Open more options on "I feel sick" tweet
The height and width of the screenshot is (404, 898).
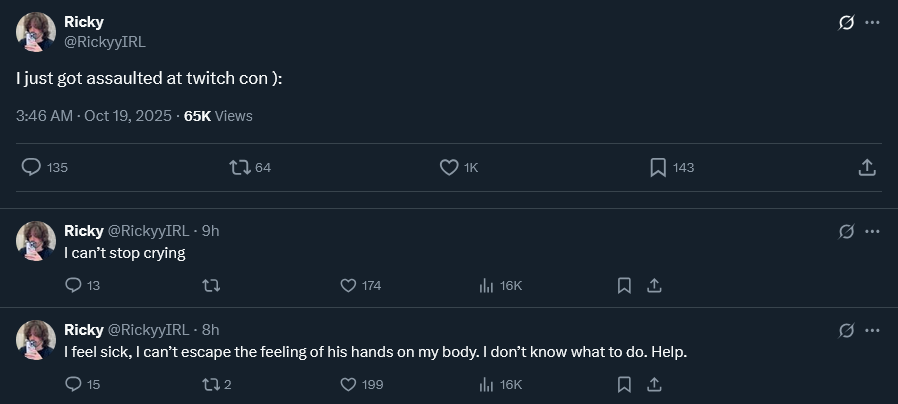pyautogui.click(x=872, y=330)
